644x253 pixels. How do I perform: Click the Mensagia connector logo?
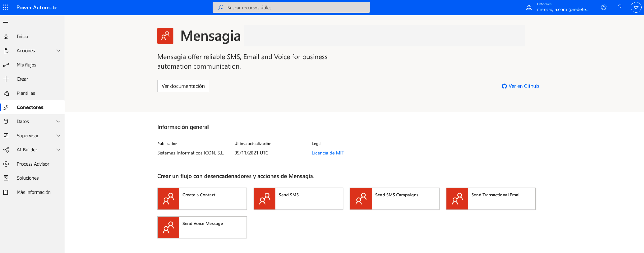click(165, 36)
